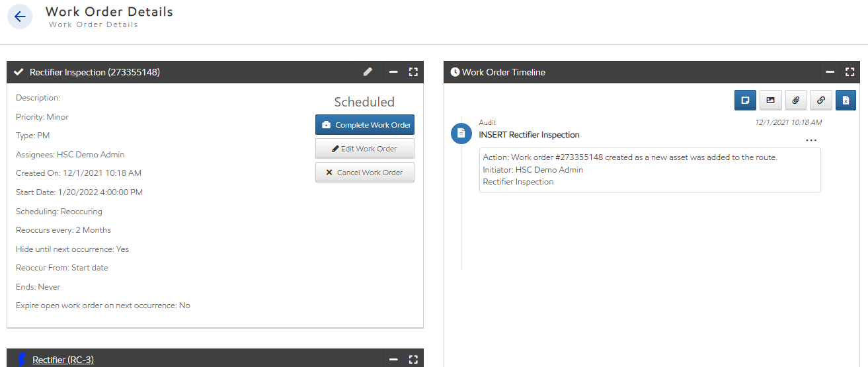
Task: Add an image to the timeline
Action: click(770, 101)
